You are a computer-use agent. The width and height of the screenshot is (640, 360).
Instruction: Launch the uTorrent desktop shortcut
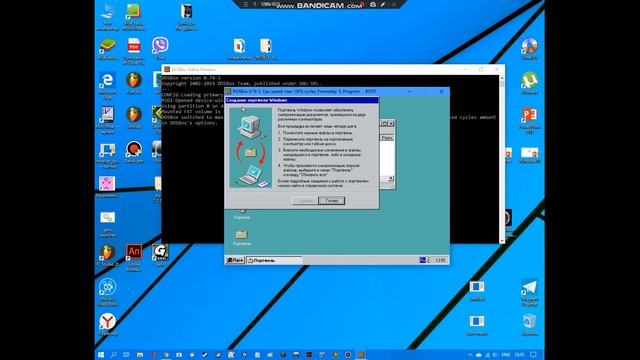[529, 83]
